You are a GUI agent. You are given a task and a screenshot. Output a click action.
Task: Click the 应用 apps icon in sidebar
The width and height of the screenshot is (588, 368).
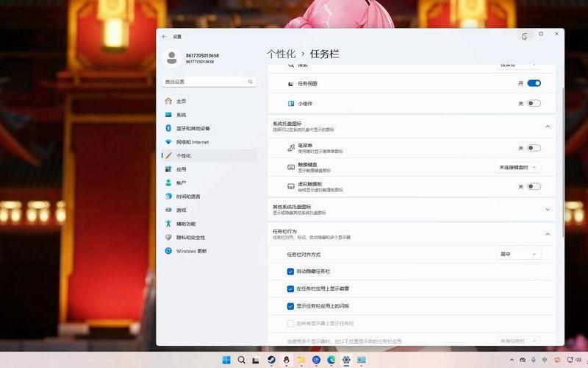coord(168,169)
